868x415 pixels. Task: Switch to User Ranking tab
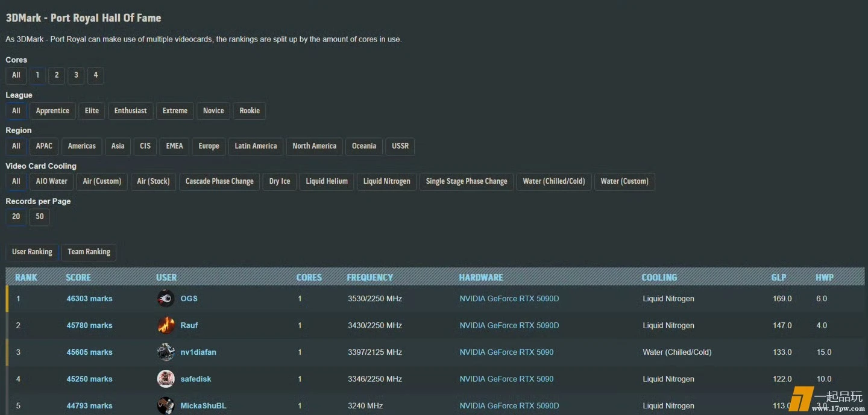33,252
